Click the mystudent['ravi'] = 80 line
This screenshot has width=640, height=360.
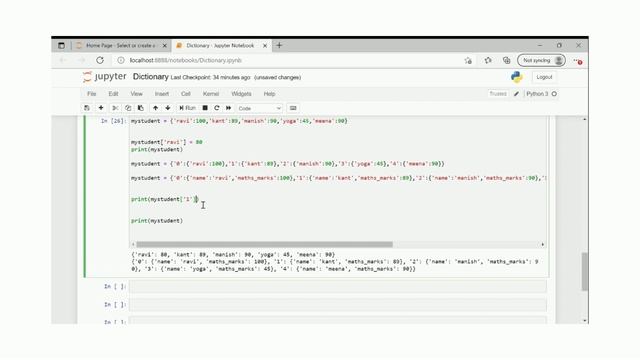tap(167, 142)
